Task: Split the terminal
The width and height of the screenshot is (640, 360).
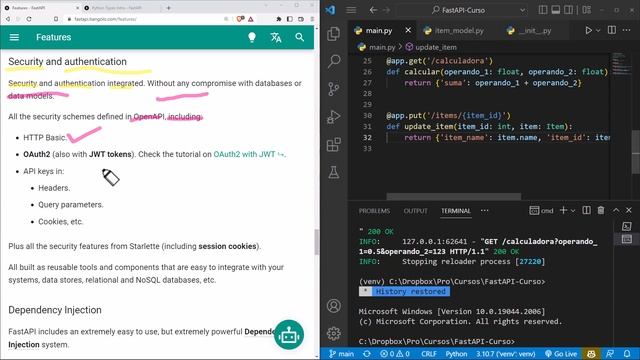Action: [x=587, y=210]
